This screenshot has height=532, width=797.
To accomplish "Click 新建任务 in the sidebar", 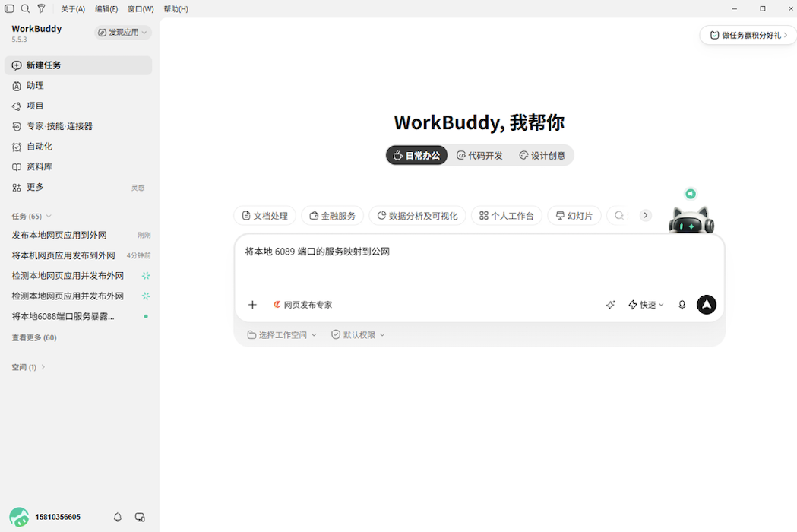I will [x=78, y=65].
